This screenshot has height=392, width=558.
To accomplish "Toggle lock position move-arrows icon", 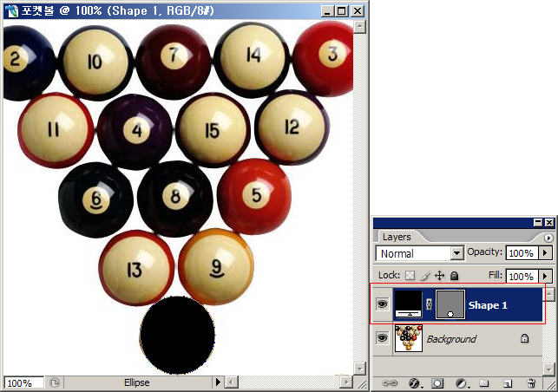I will pyautogui.click(x=440, y=276).
